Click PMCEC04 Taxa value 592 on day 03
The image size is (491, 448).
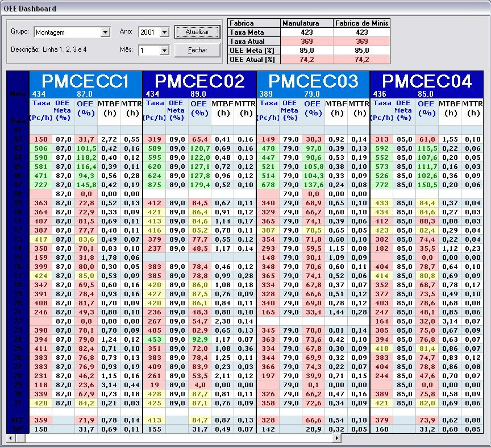point(382,148)
